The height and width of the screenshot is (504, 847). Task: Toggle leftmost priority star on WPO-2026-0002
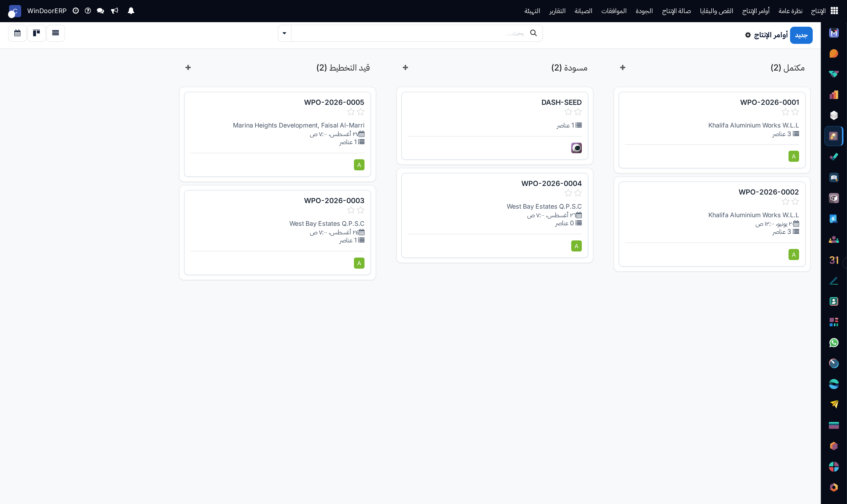785,202
